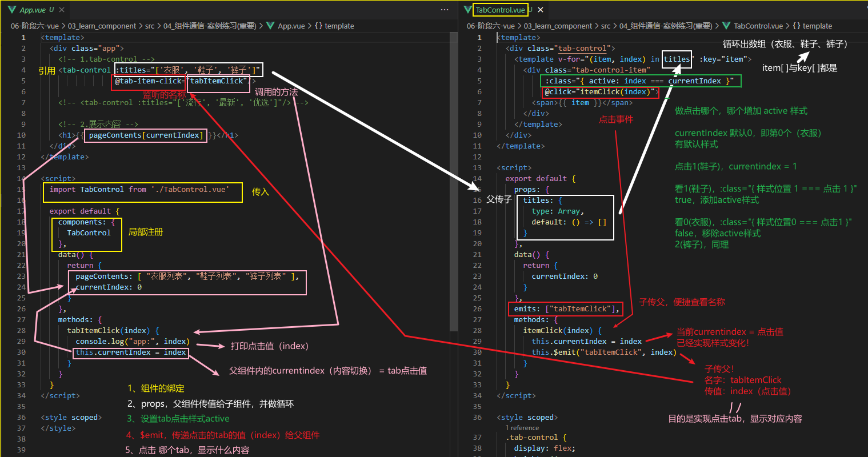Click 'emits: ["tabItemClick"],' in TabControl.vue
The image size is (868, 457).
point(567,308)
